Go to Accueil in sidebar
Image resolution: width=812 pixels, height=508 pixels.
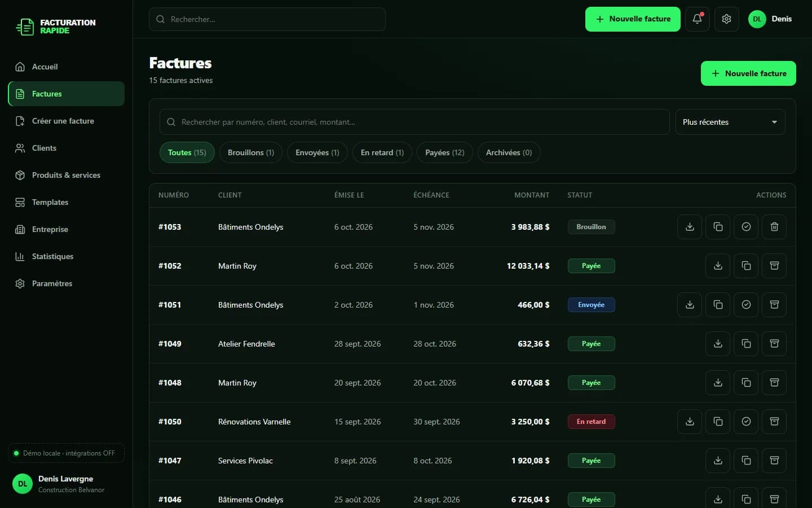pos(67,67)
